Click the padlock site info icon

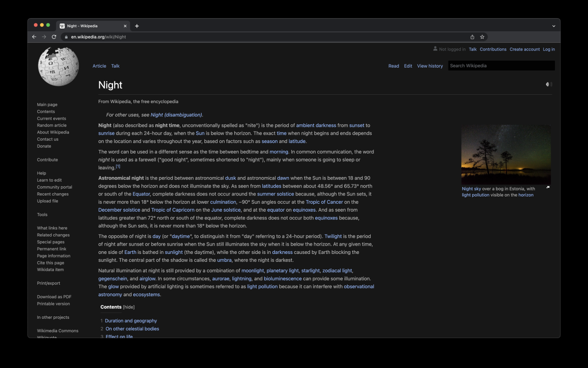(66, 37)
